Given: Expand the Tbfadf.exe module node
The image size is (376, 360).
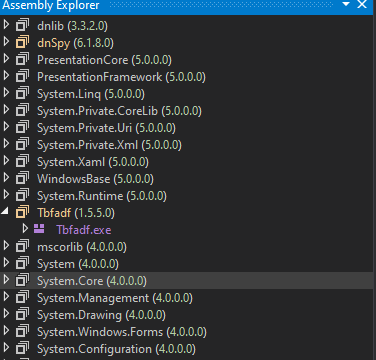Looking at the screenshot, I should [25, 229].
